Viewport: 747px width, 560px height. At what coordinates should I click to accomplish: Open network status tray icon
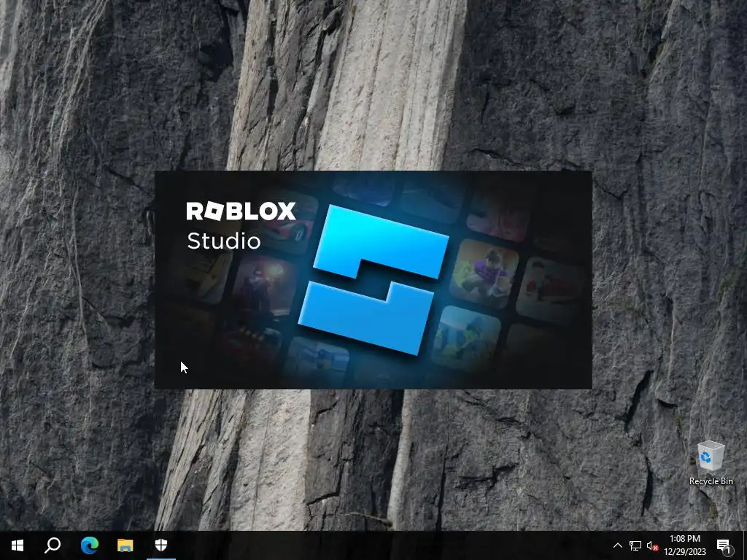pos(635,545)
